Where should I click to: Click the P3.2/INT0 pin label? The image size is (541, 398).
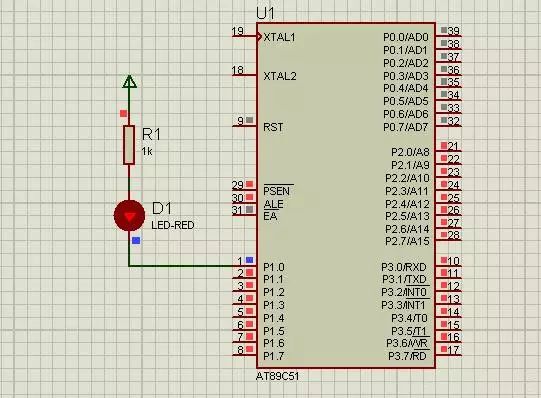(404, 292)
